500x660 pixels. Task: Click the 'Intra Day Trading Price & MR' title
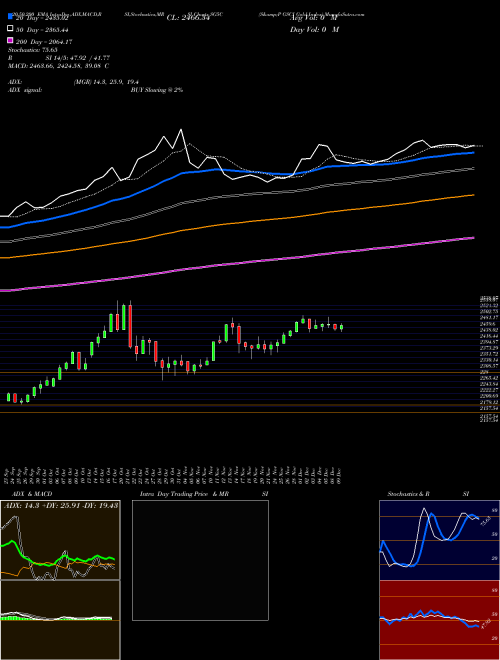[x=184, y=494]
